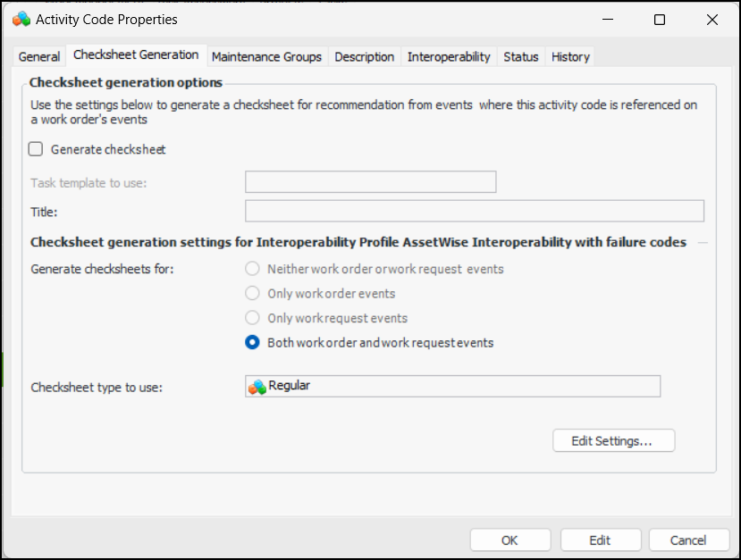Click the Title text field

click(x=474, y=211)
